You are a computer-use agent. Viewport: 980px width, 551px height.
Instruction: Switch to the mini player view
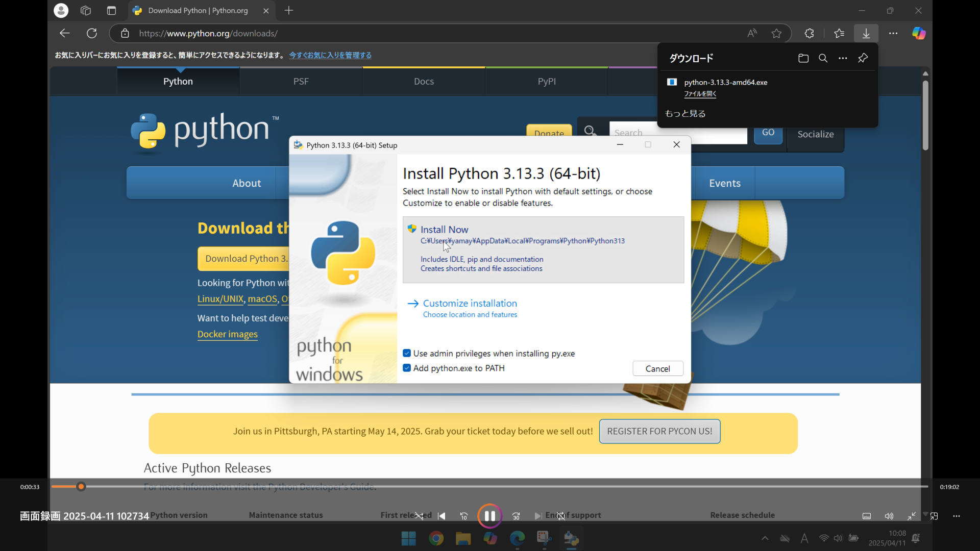pos(934,516)
